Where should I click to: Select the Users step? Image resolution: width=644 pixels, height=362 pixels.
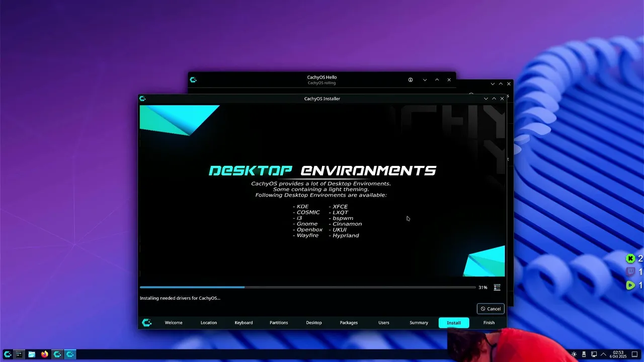(384, 323)
